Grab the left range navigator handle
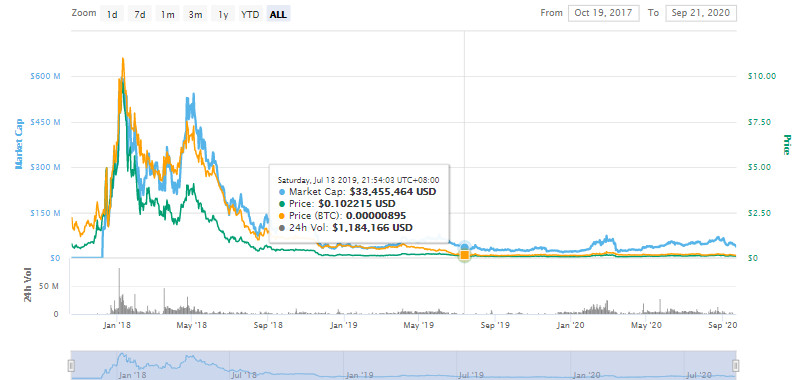 click(71, 365)
